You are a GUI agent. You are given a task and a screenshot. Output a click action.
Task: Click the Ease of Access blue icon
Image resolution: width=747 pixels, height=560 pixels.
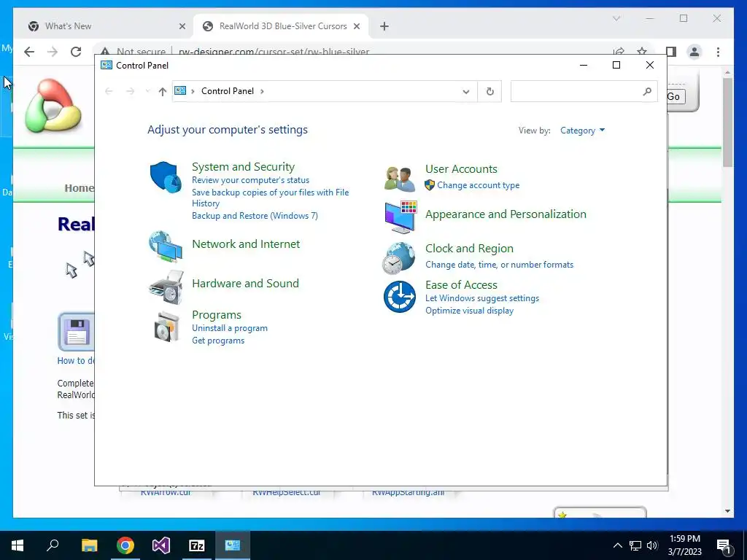pos(399,297)
